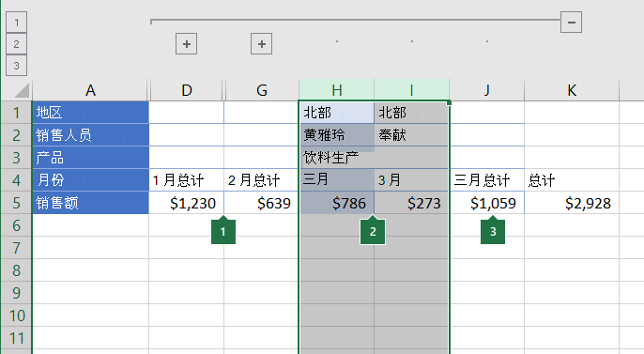644x354 pixels.
Task: Select row 11 header
Action: [x=17, y=338]
